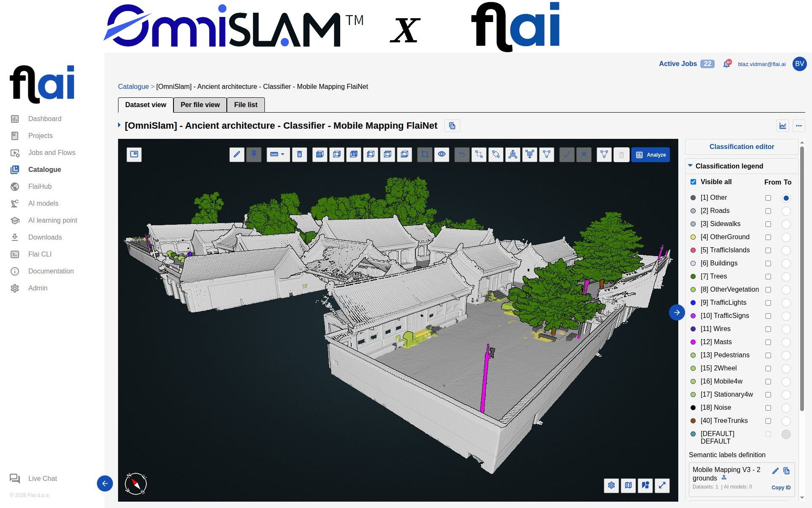Image resolution: width=812 pixels, height=508 pixels.
Task: Select the To radio for OtherVegetation
Action: 786,290
